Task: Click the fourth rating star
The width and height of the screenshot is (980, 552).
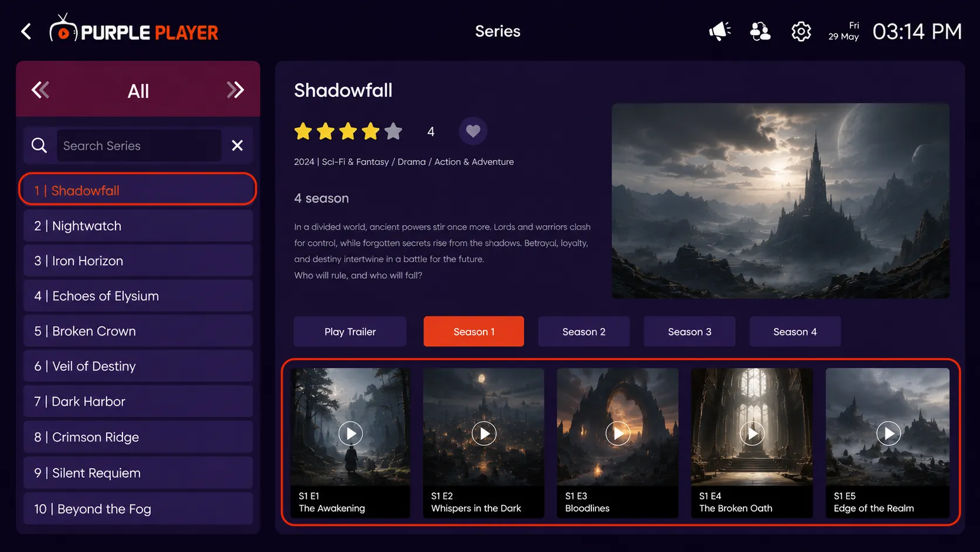Action: pos(370,131)
